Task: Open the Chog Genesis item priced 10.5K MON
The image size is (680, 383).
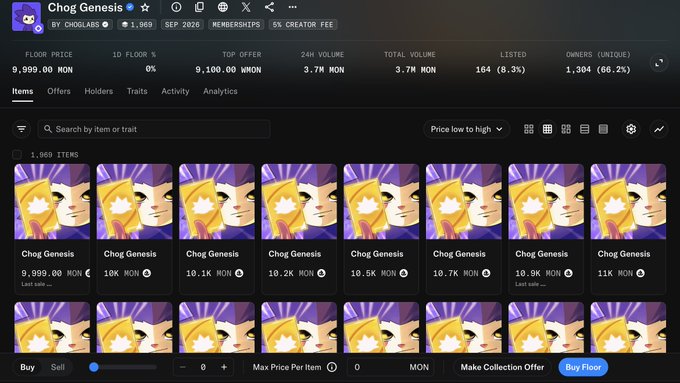Action: [x=382, y=229]
